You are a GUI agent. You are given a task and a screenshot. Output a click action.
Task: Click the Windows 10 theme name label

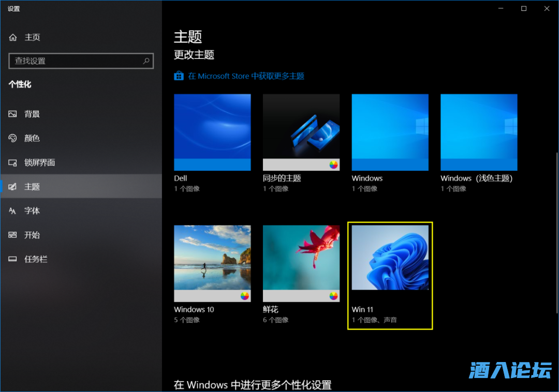pyautogui.click(x=194, y=309)
